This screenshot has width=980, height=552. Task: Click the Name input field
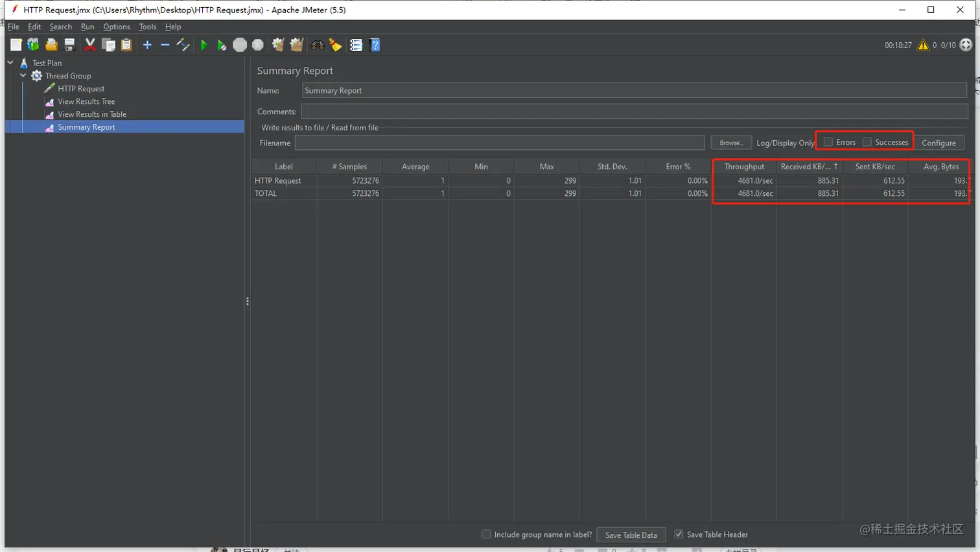click(x=634, y=91)
